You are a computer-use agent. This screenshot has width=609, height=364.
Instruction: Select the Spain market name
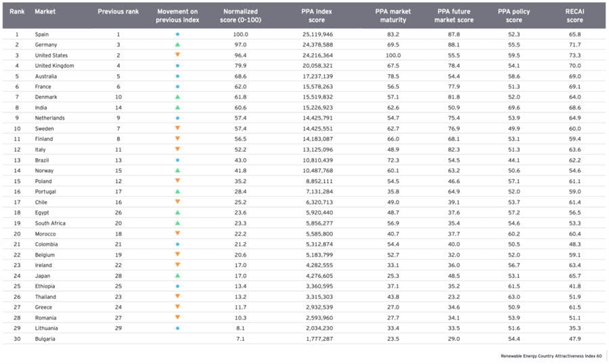[41, 35]
